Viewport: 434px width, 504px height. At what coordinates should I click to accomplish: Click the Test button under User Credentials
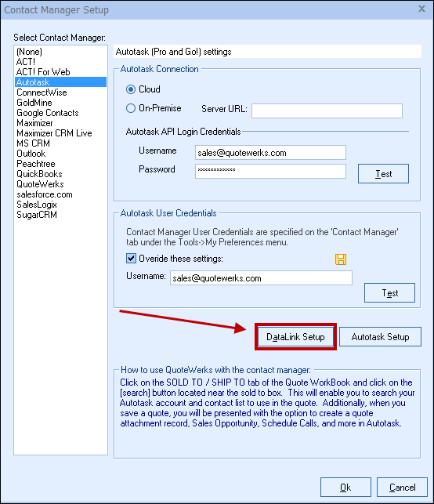click(x=389, y=293)
